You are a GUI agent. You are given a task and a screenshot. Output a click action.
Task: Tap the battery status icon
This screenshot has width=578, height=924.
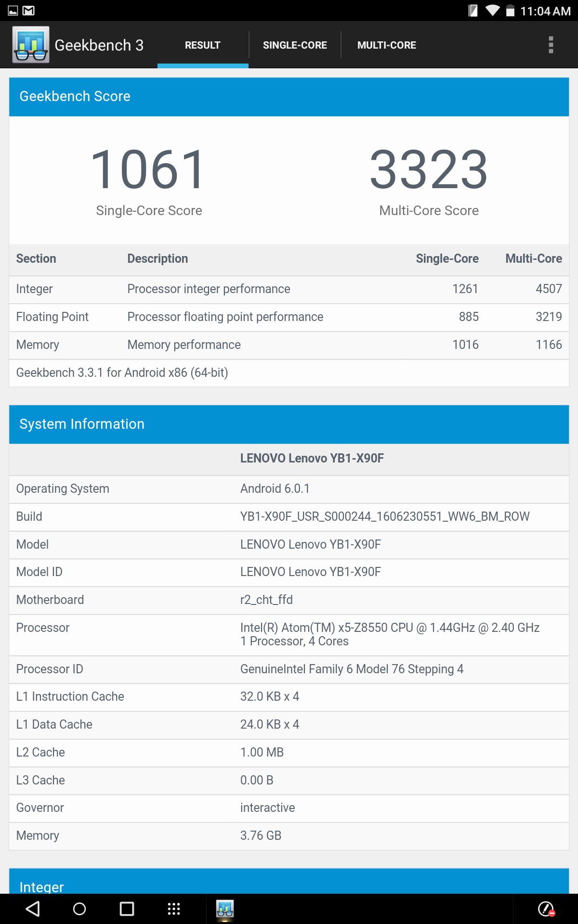click(x=510, y=11)
